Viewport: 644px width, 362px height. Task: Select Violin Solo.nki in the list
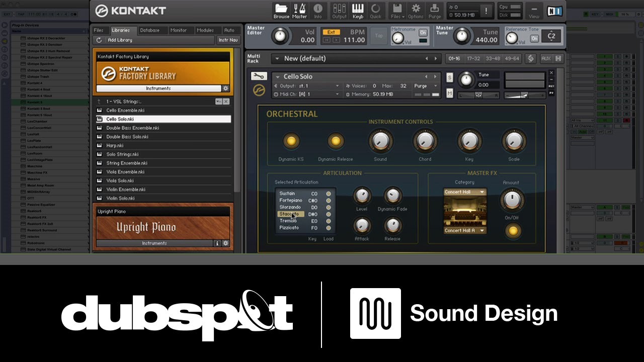coord(163,198)
